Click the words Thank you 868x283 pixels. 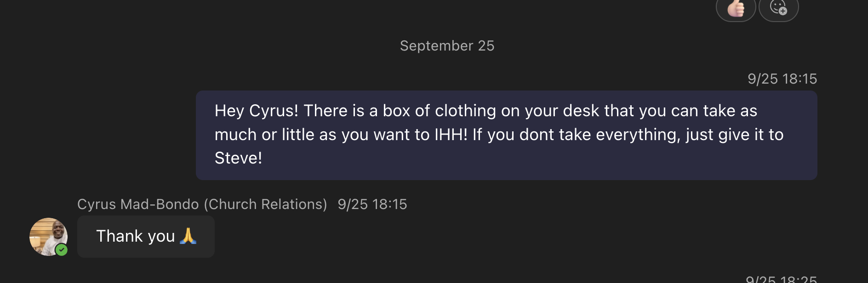coord(135,236)
